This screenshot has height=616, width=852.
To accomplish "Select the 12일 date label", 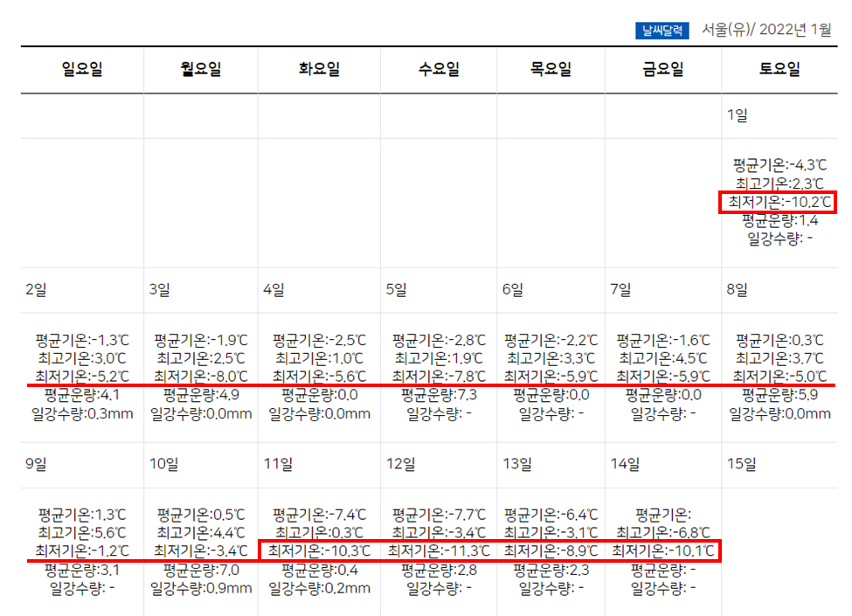I will (401, 464).
